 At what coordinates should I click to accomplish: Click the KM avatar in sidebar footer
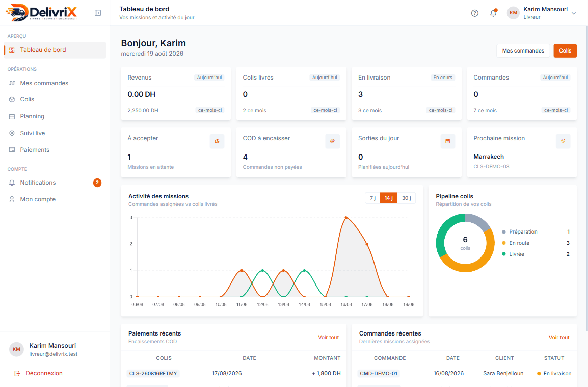[16, 349]
